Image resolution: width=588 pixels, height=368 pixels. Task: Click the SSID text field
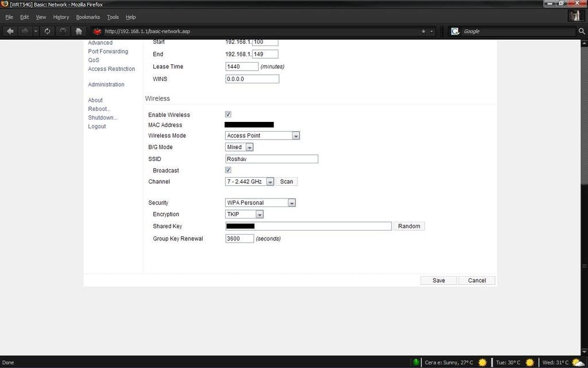point(272,159)
